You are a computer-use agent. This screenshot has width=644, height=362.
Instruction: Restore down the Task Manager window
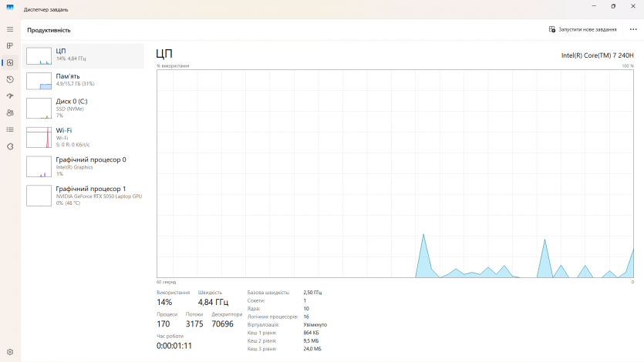(613, 6)
